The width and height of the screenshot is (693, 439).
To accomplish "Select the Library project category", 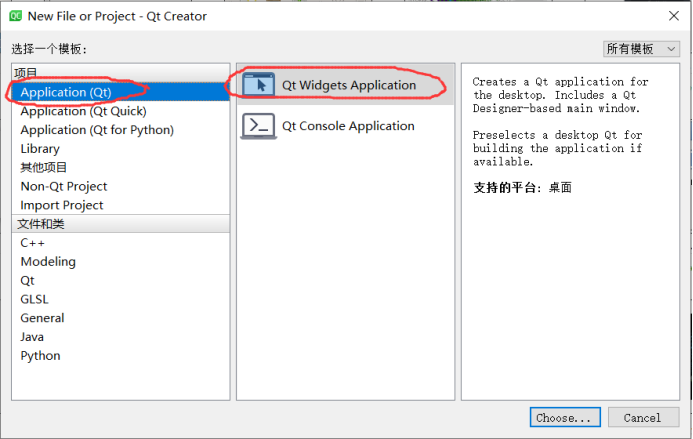I will coord(121,149).
